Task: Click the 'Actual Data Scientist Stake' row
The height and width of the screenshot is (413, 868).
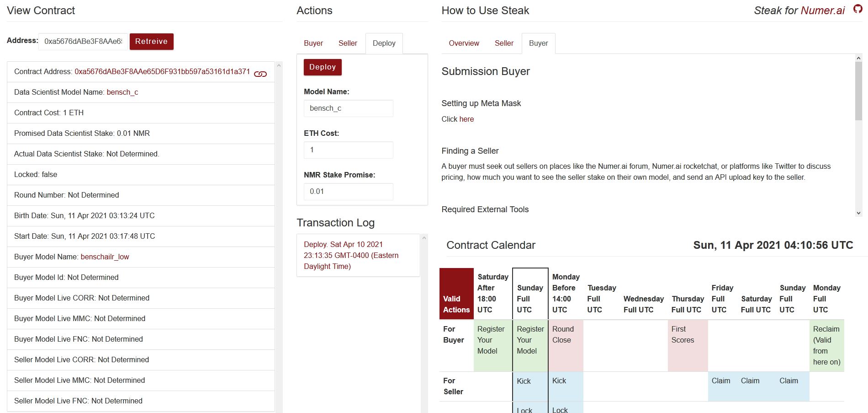Action: pyautogui.click(x=141, y=154)
